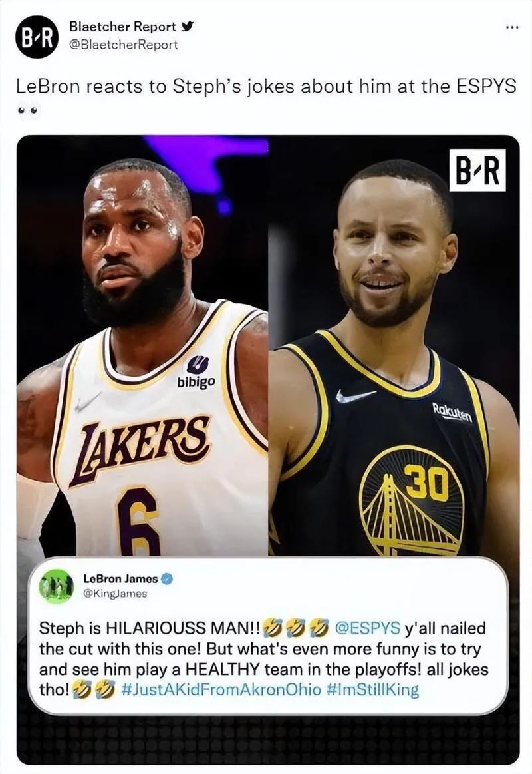Click LeBron James's green profile avatar
This screenshot has width=532, height=774.
56,586
